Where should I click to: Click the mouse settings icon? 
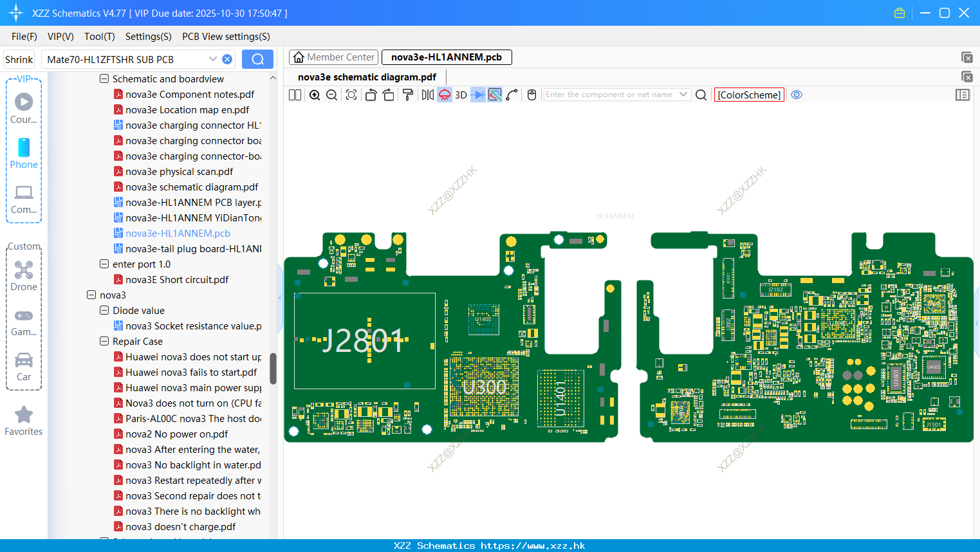point(532,95)
